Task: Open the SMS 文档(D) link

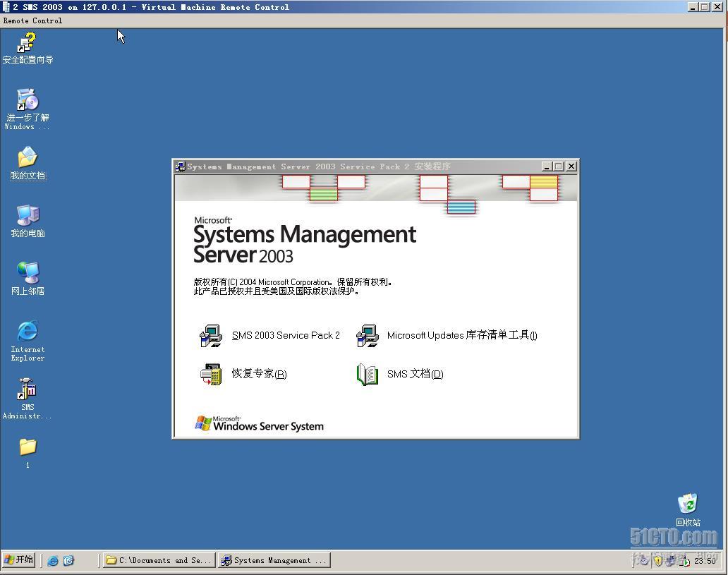Action: [415, 374]
